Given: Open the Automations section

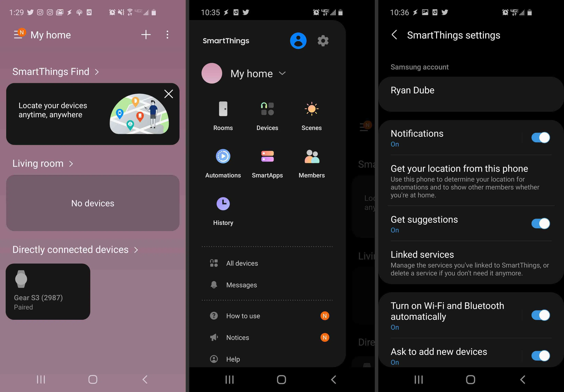Looking at the screenshot, I should [223, 164].
